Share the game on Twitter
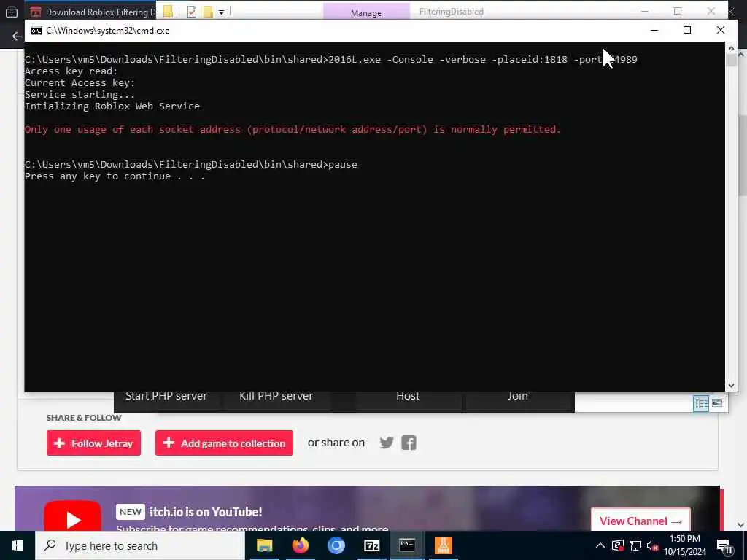Image resolution: width=747 pixels, height=560 pixels. (x=387, y=443)
